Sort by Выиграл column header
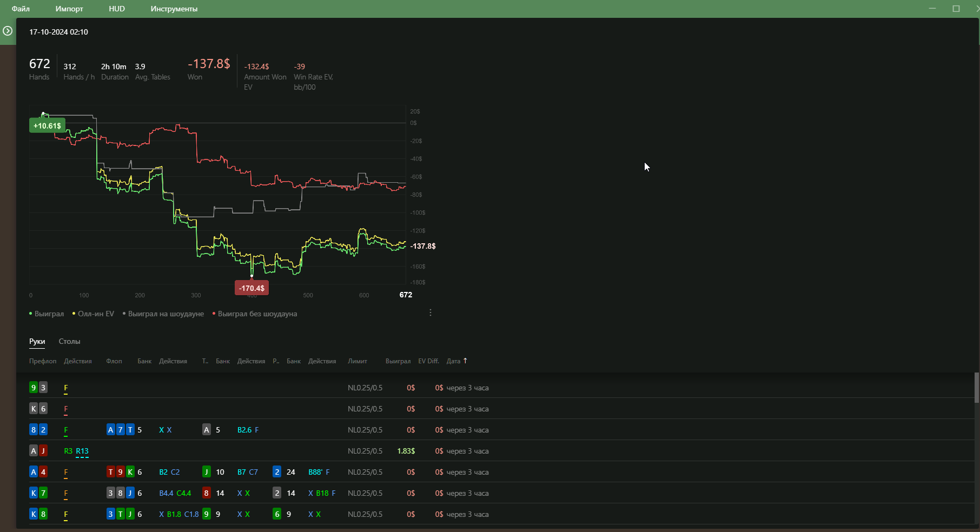This screenshot has width=980, height=532. pyautogui.click(x=398, y=361)
